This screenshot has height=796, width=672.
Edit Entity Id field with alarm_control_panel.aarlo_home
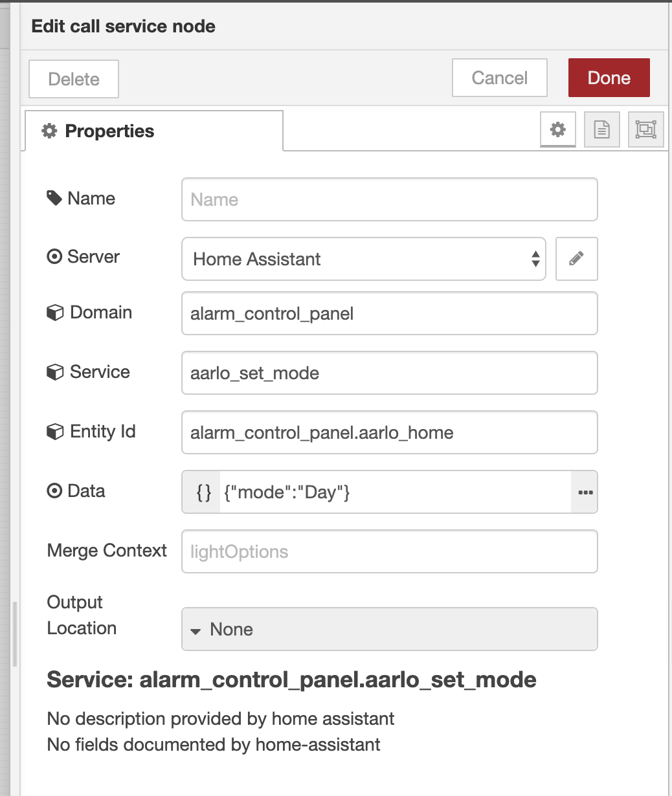click(x=390, y=432)
